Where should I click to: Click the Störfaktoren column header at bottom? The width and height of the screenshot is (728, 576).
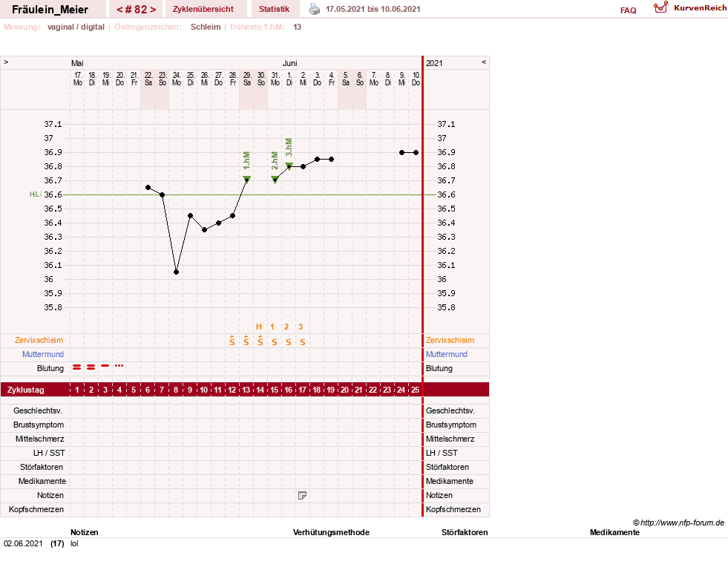click(465, 532)
